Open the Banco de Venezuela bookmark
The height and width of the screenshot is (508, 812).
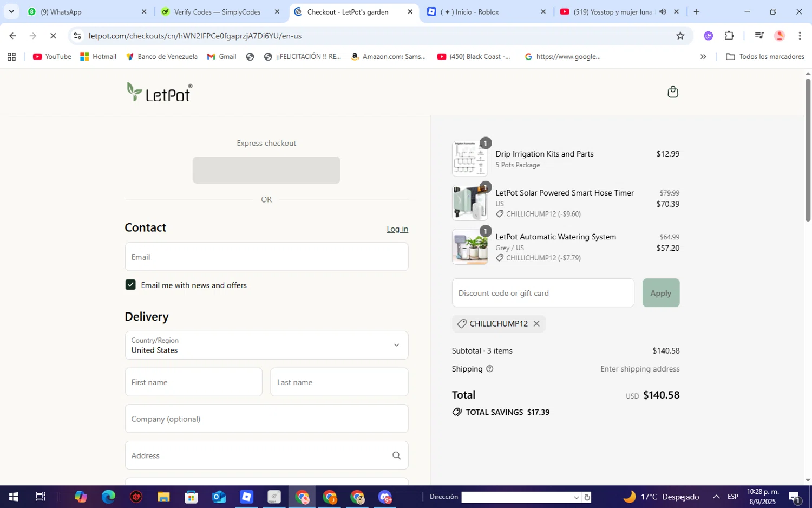point(161,56)
